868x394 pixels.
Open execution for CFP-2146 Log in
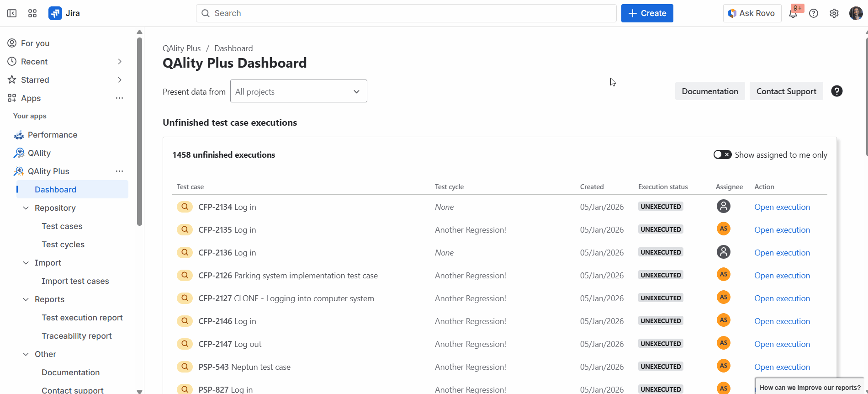(782, 321)
